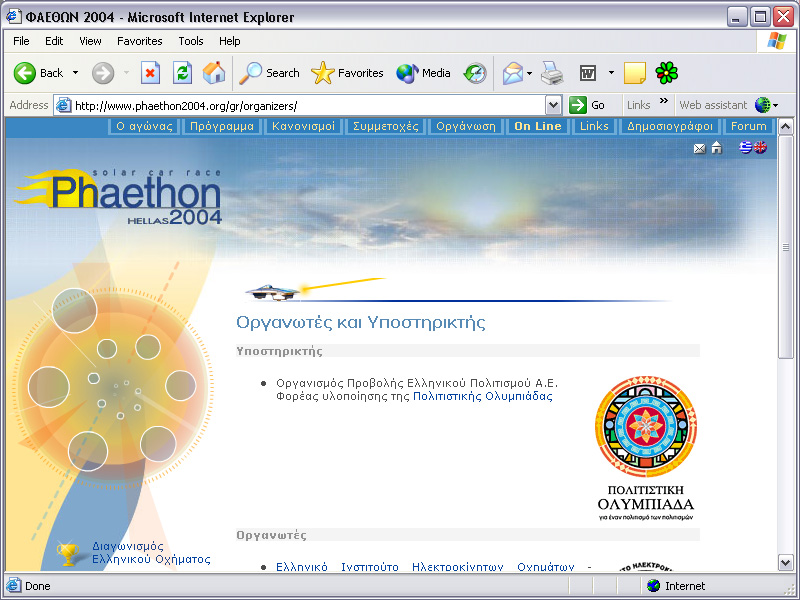Open the Help menu
Viewport: 800px width, 600px height.
click(x=230, y=41)
